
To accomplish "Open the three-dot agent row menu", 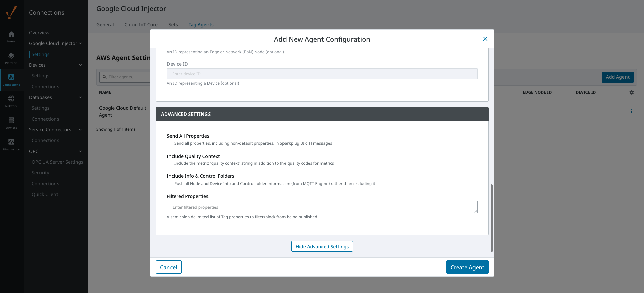I will pyautogui.click(x=632, y=111).
